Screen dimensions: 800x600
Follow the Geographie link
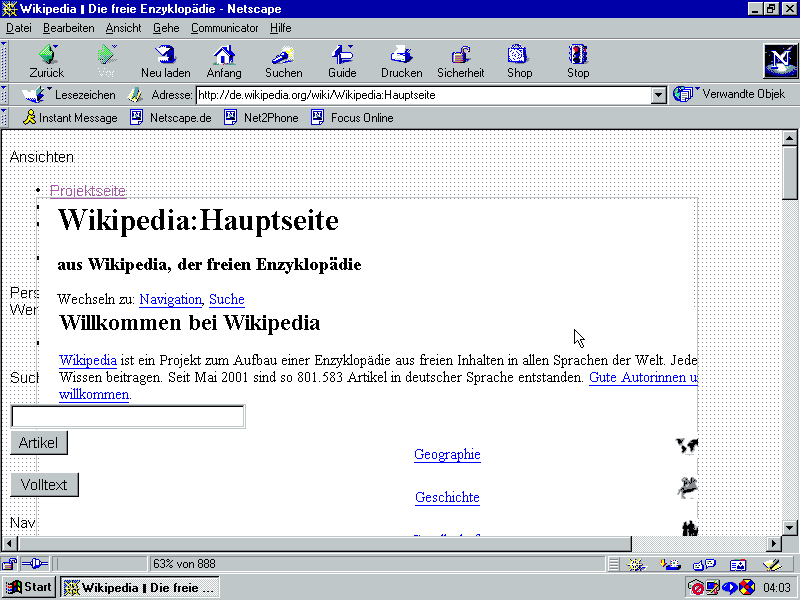point(447,454)
